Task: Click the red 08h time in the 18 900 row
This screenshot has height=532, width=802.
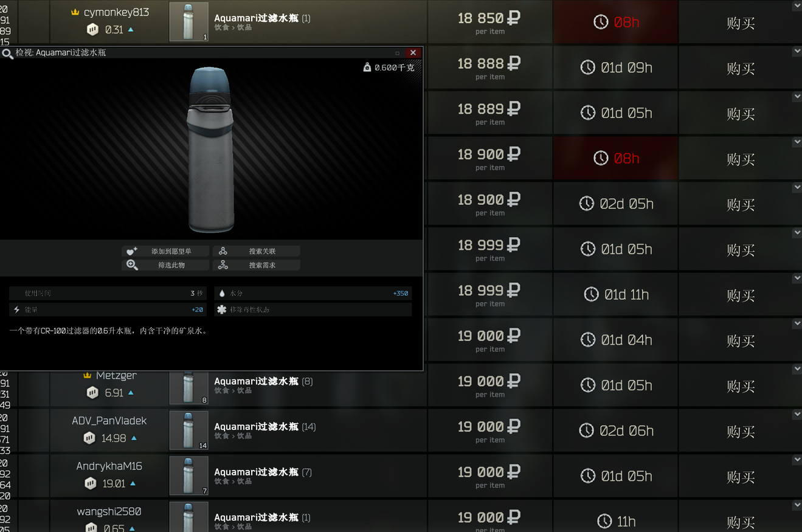Action: coord(626,158)
